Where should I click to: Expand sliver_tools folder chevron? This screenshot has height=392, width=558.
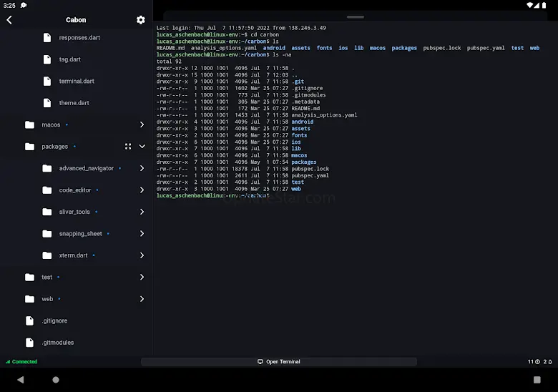pyautogui.click(x=142, y=212)
